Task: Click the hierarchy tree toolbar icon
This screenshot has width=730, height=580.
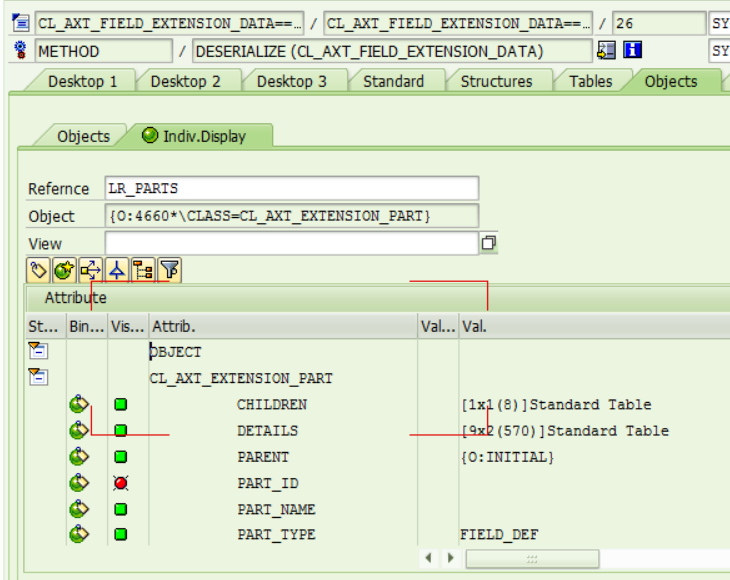Action: [x=143, y=270]
